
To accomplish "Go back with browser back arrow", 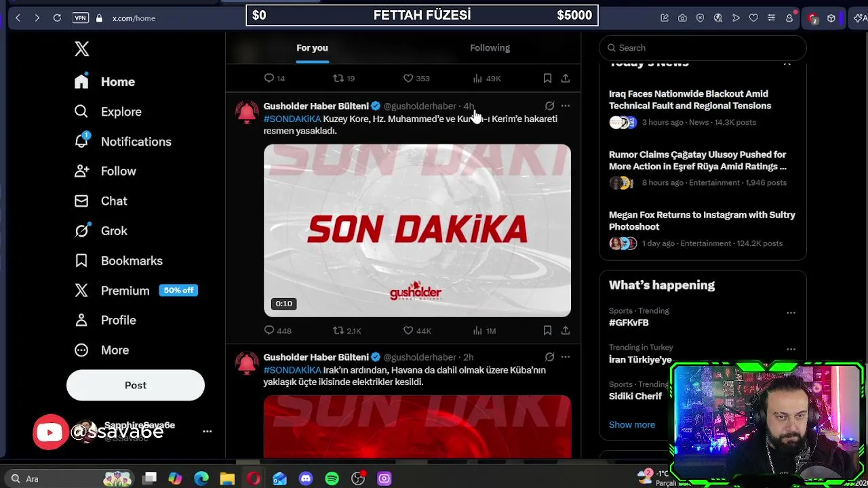I will point(18,18).
